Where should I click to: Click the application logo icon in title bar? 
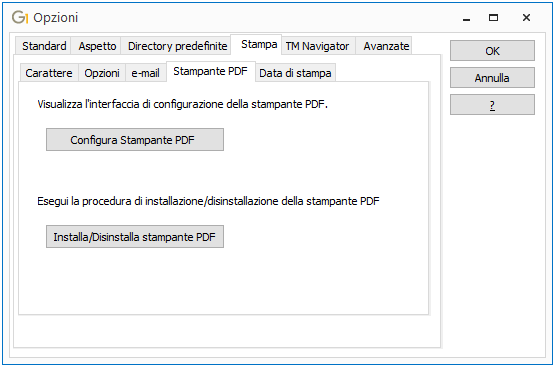20,17
